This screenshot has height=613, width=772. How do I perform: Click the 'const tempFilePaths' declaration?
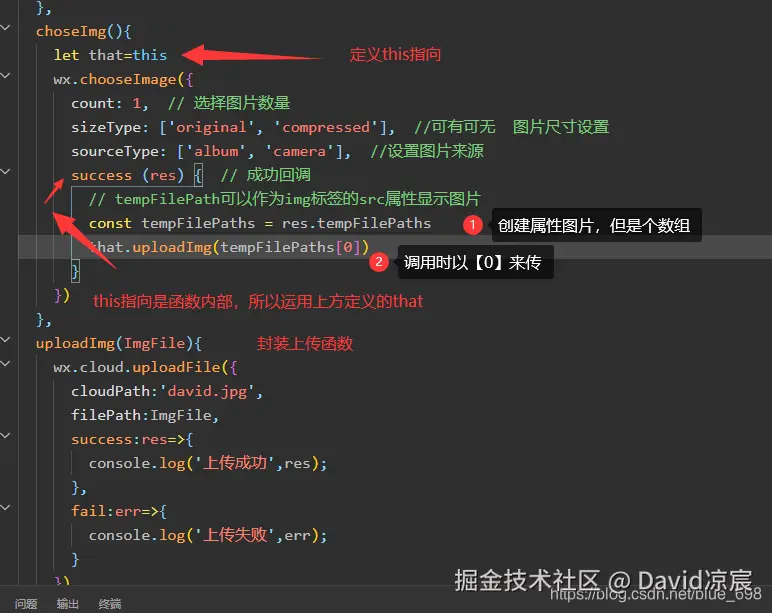pyautogui.click(x=172, y=224)
